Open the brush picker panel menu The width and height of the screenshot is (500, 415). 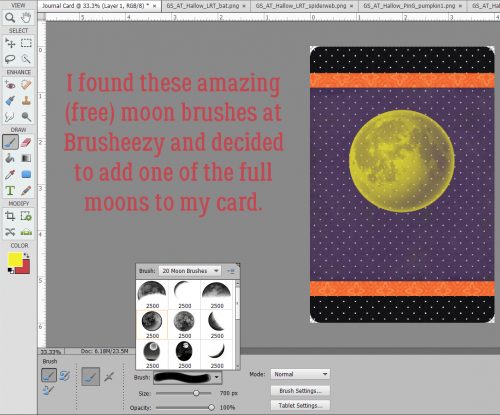click(x=231, y=271)
